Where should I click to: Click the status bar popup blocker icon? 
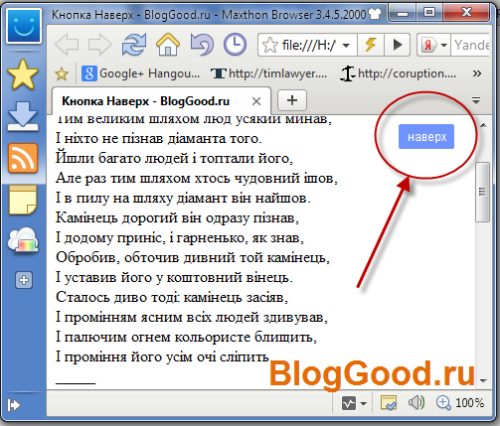point(388,403)
